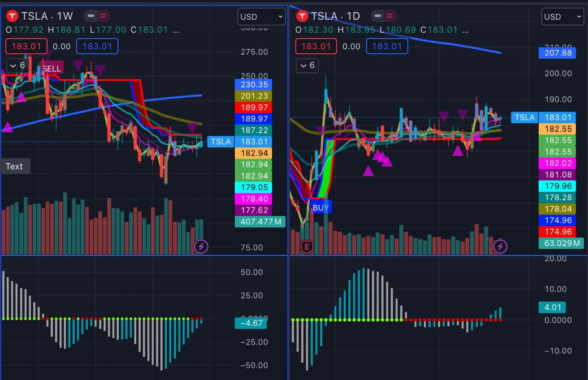Open the USD currency dropdown on the 1W chart
The height and width of the screenshot is (380, 588).
point(262,17)
